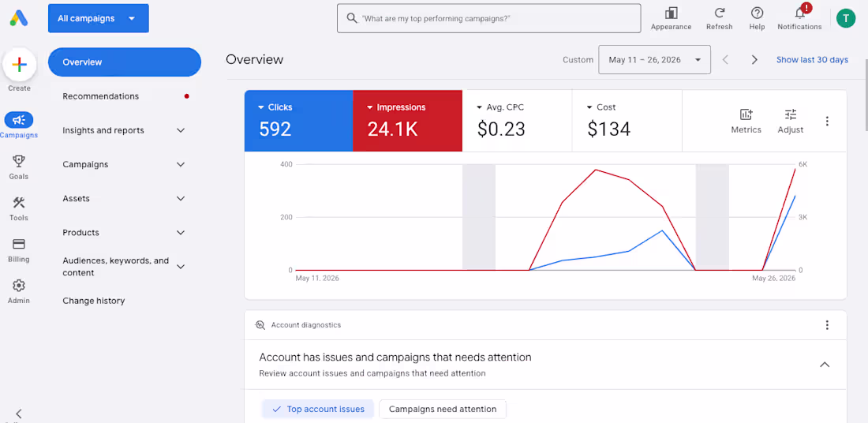The height and width of the screenshot is (423, 868).
Task: Collapse the account issues section chevron
Action: [825, 365]
